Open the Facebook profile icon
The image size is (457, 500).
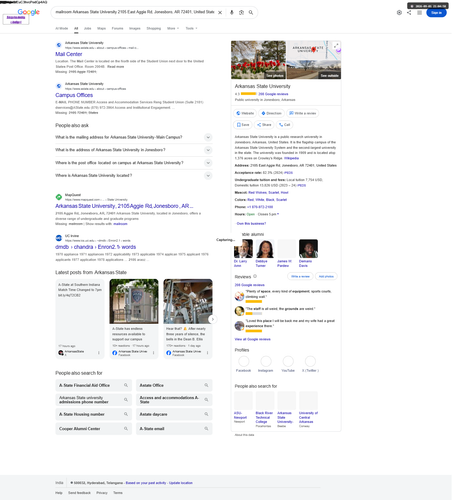(x=244, y=361)
